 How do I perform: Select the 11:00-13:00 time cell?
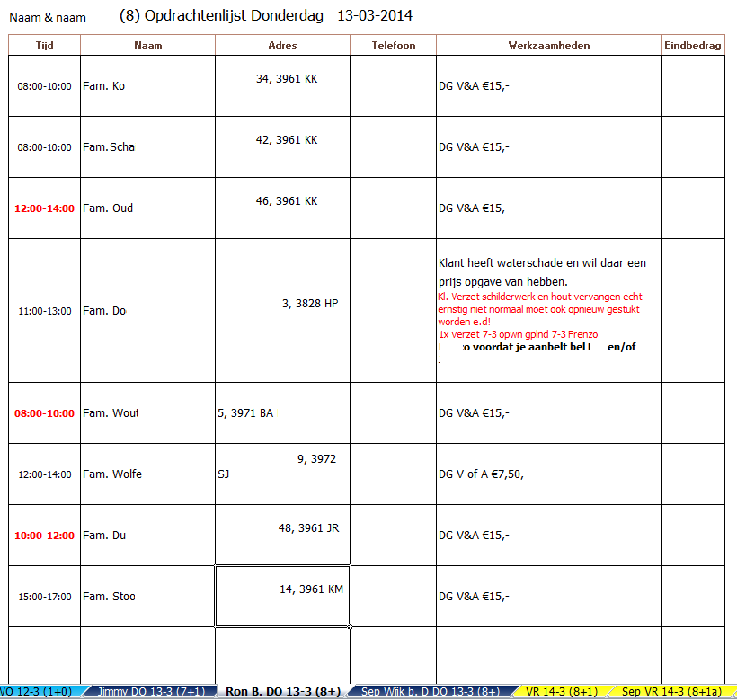[x=44, y=311]
